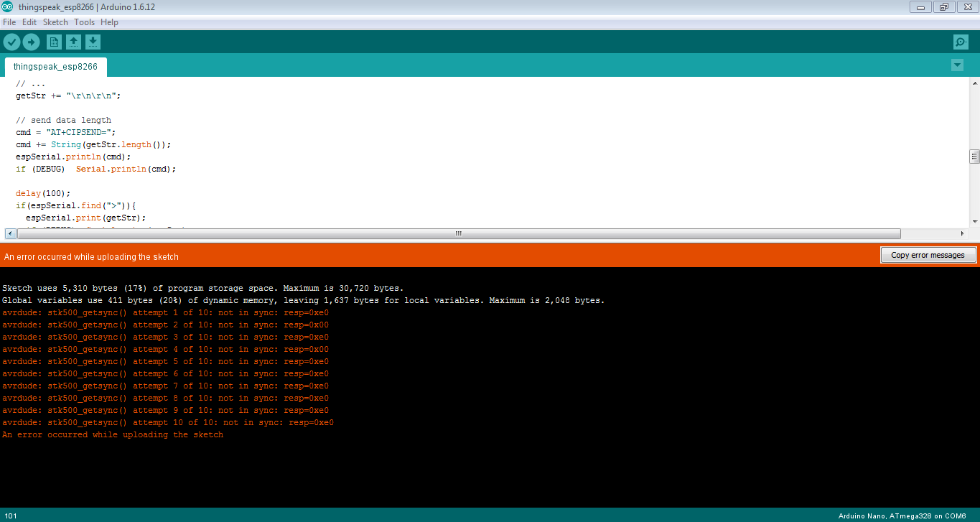Click the vertical scrollbar thumb in the editor

pyautogui.click(x=974, y=157)
